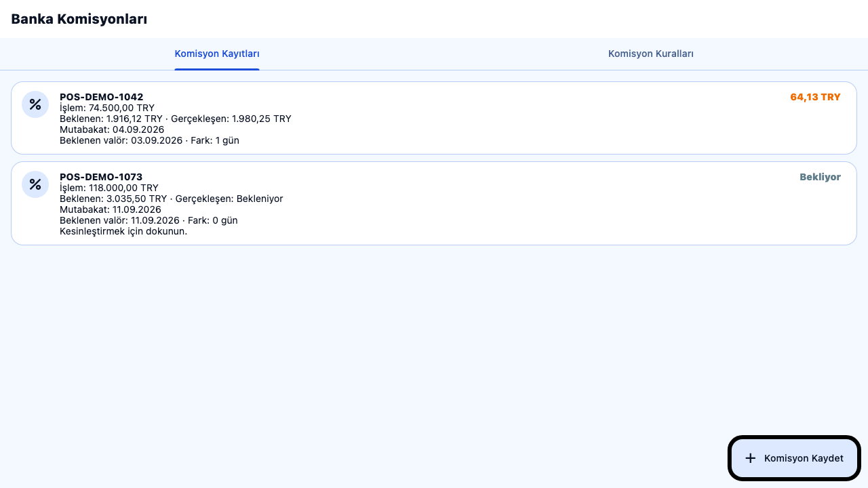Click percent icon on POS-DEMO-1073 card
The image size is (868, 488).
35,184
